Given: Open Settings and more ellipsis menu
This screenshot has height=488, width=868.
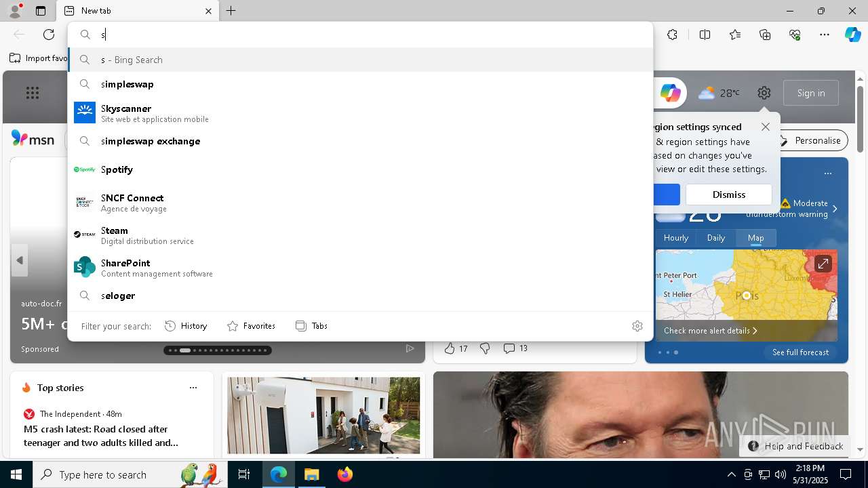Looking at the screenshot, I should point(825,35).
